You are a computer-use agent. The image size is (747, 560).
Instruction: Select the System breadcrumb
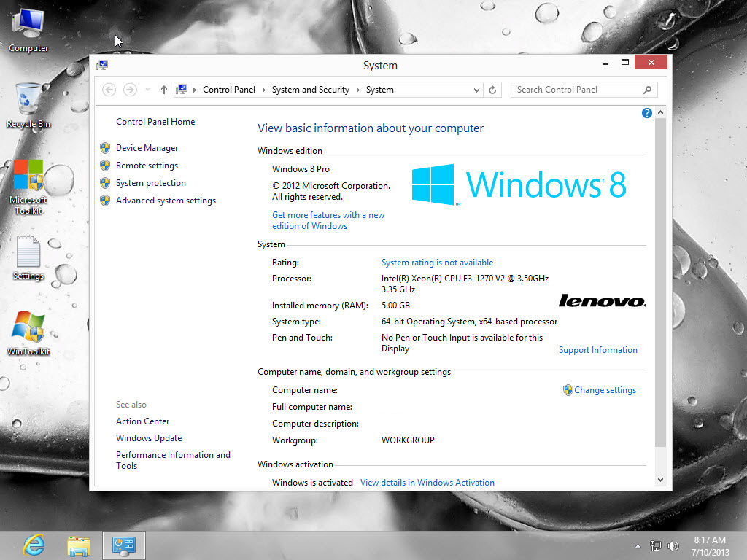click(x=379, y=90)
